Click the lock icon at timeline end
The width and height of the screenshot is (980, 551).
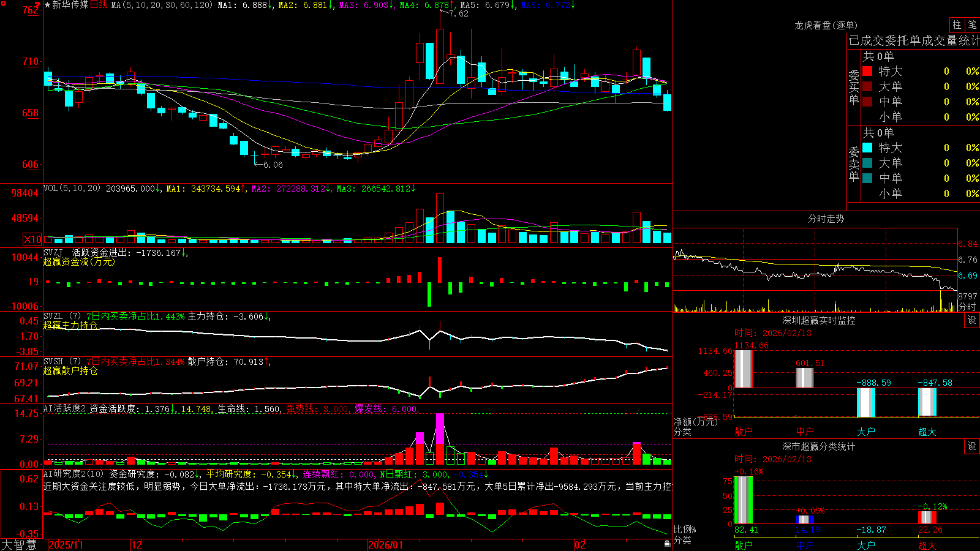[x=667, y=544]
